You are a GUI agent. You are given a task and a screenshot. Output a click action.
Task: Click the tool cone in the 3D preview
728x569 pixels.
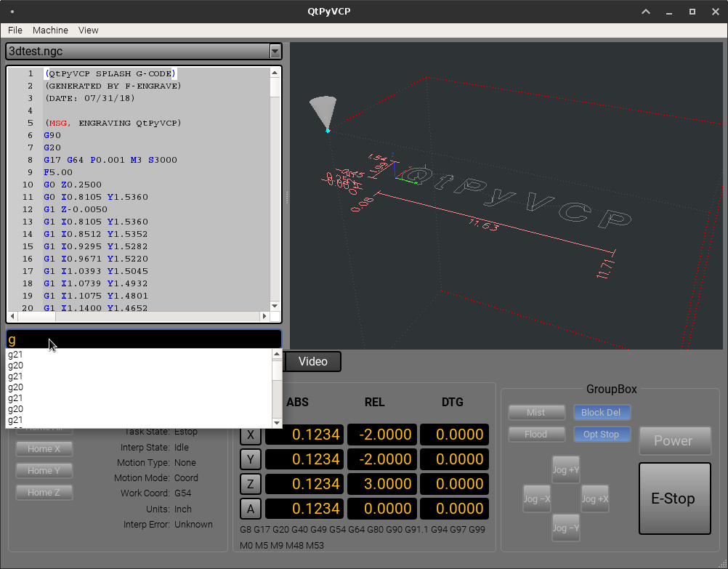[x=323, y=113]
